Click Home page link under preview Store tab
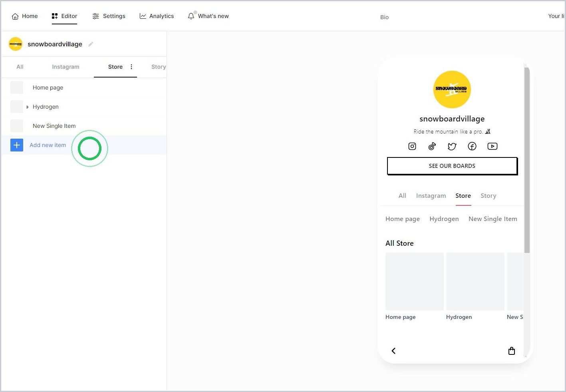Viewport: 566px width, 392px height. click(403, 219)
